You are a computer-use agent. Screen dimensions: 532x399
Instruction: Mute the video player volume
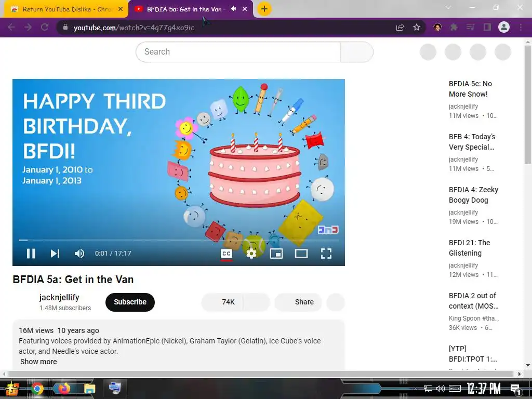pos(79,254)
